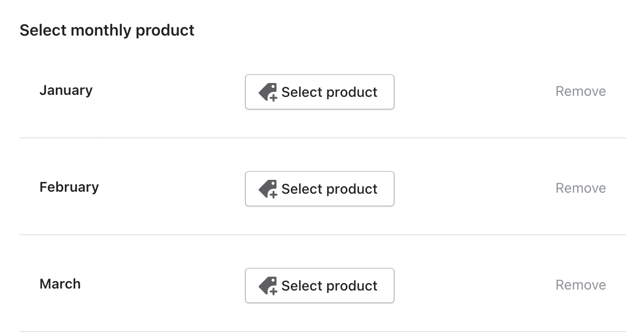This screenshot has height=333, width=644.
Task: Click the February month label
Action: pyautogui.click(x=69, y=187)
